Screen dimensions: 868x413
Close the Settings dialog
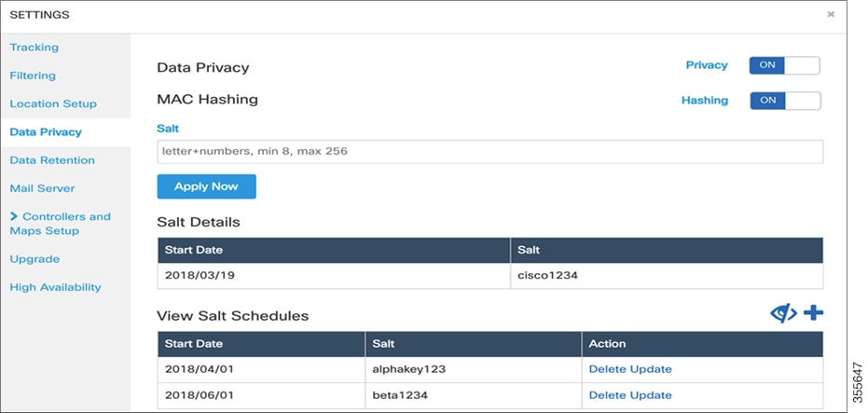click(x=831, y=15)
